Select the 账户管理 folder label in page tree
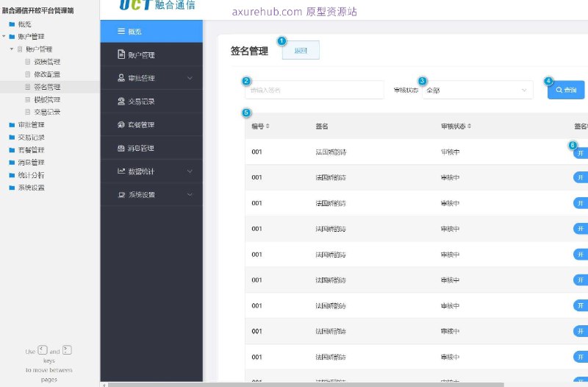 (x=31, y=36)
